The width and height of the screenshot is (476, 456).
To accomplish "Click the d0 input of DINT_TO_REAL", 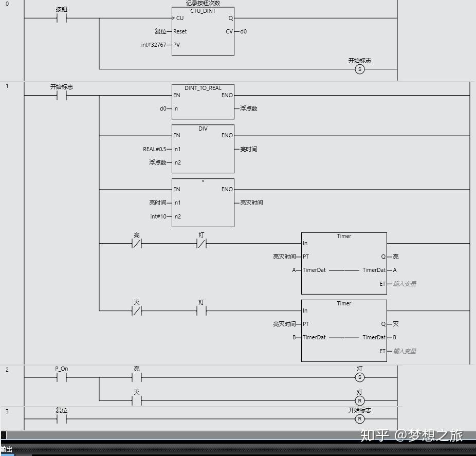I will pyautogui.click(x=163, y=108).
